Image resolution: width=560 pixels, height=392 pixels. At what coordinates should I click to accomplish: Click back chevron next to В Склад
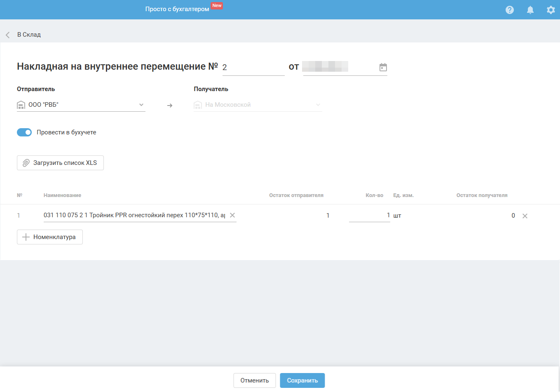coord(8,35)
